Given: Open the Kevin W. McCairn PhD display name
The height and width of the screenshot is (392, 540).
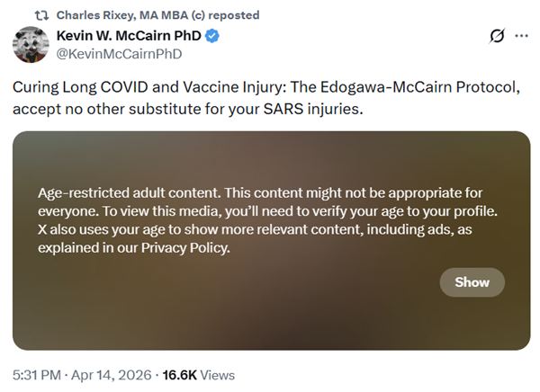Looking at the screenshot, I should (x=128, y=36).
